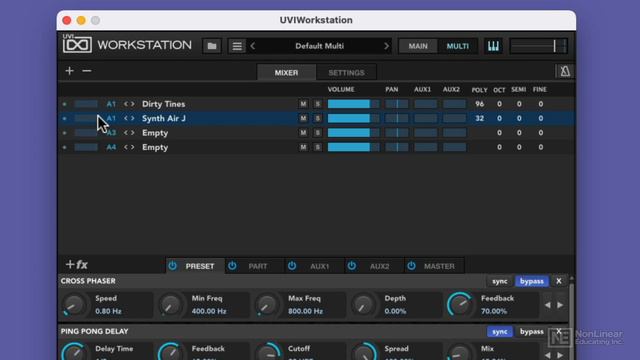Viewport: 640px width, 360px height.
Task: Open the PART effects tab
Action: click(x=258, y=267)
